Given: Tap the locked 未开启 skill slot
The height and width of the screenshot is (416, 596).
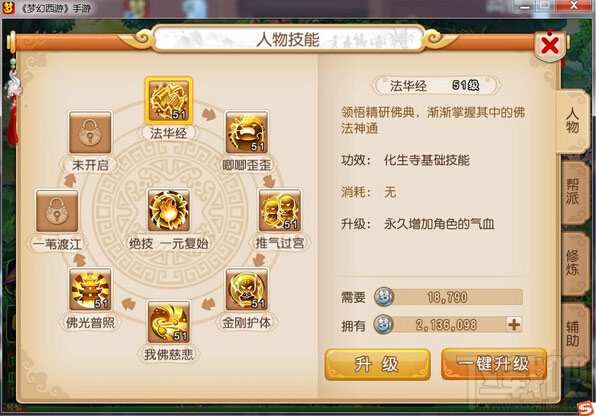Looking at the screenshot, I should pyautogui.click(x=90, y=132).
